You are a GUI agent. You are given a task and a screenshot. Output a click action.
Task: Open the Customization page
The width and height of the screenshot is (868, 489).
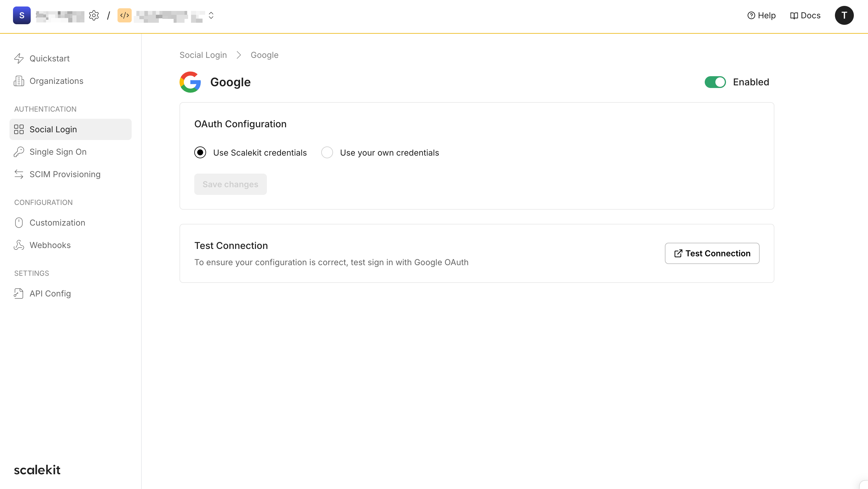57,223
